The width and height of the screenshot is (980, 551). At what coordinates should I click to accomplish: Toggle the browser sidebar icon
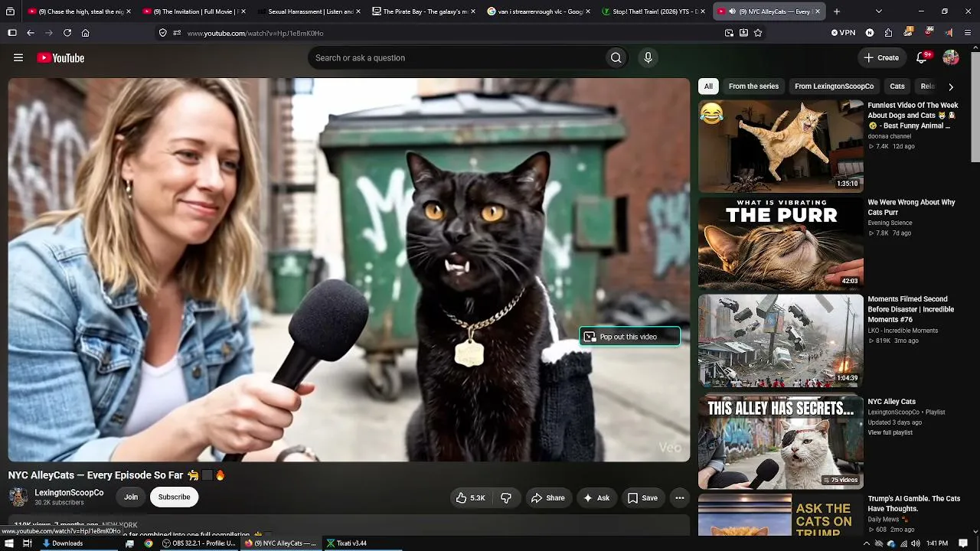12,33
